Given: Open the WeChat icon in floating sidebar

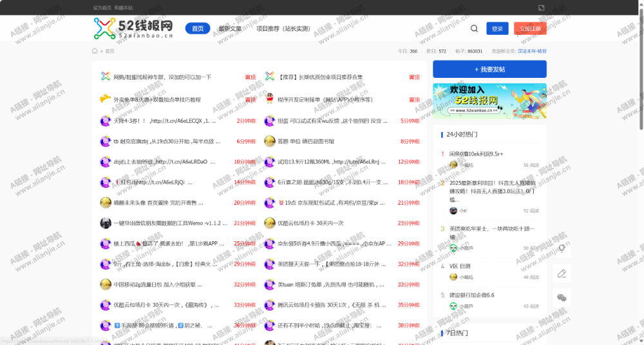Looking at the screenshot, I should (562, 298).
